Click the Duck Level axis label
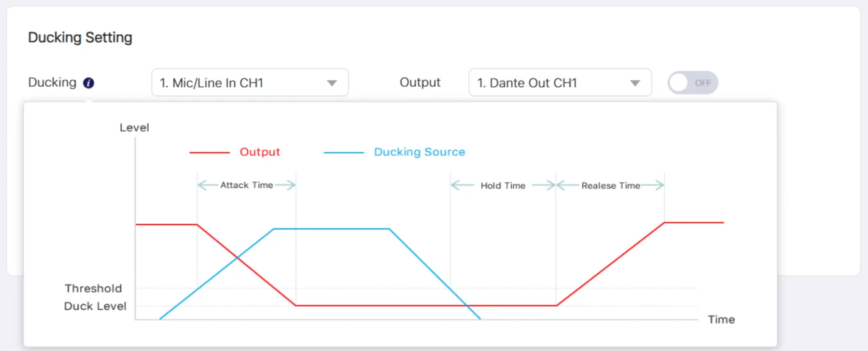Image resolution: width=868 pixels, height=351 pixels. coord(95,306)
